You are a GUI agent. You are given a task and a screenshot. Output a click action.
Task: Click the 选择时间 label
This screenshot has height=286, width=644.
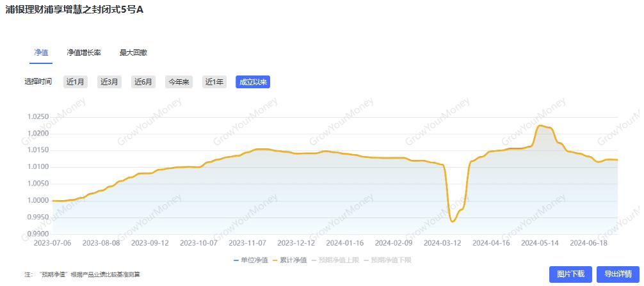pyautogui.click(x=38, y=82)
